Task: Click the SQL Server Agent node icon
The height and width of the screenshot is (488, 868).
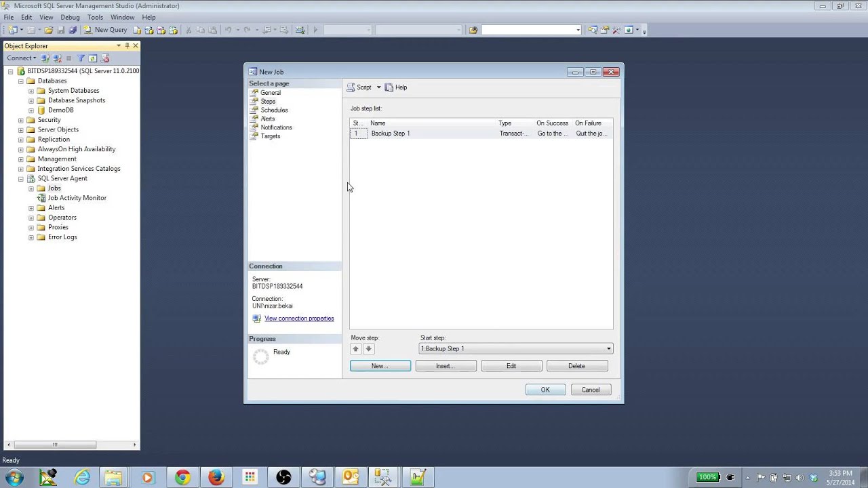Action: pyautogui.click(x=31, y=178)
